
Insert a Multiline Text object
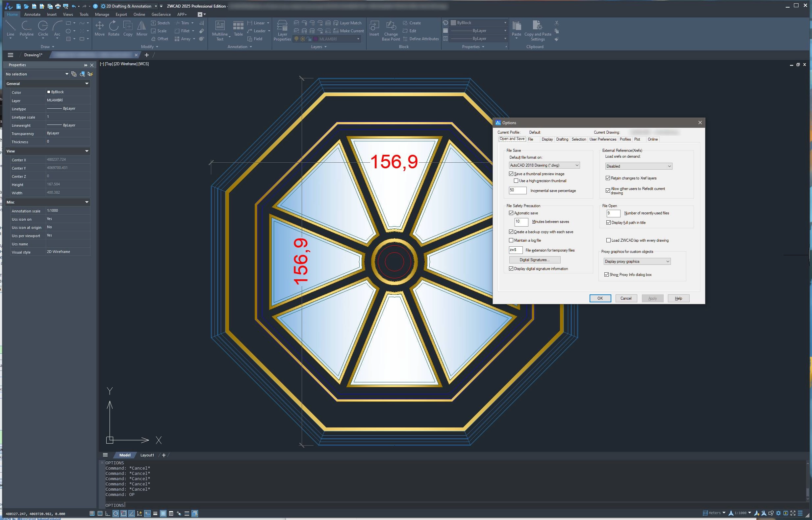[x=220, y=30]
